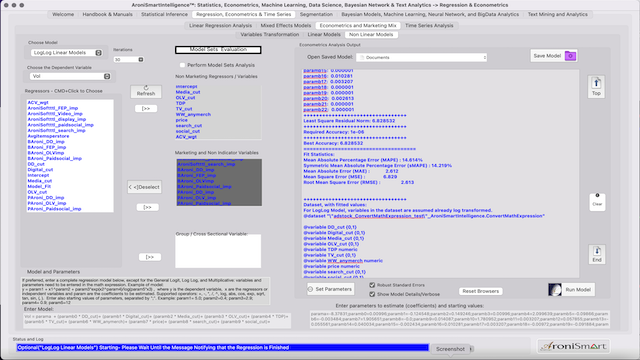Click the Deselect button
This screenshot has height=360, width=640.
[144, 187]
